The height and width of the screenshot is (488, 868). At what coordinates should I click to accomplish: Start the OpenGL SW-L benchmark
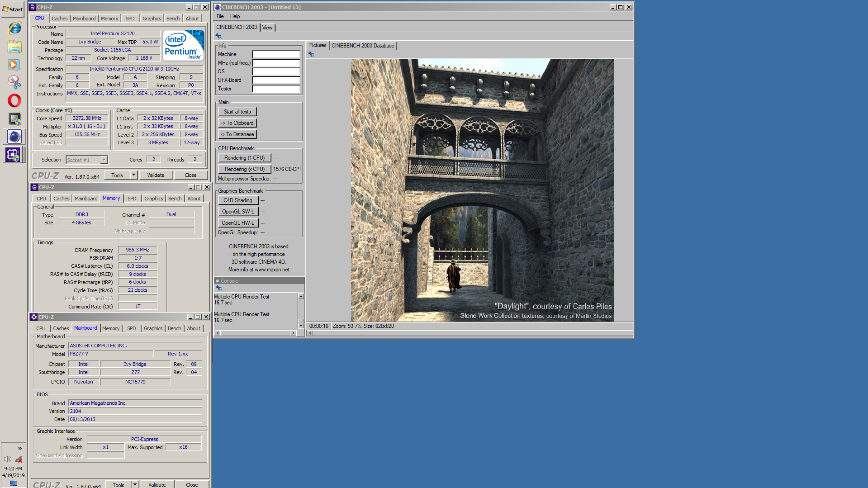[x=238, y=212]
